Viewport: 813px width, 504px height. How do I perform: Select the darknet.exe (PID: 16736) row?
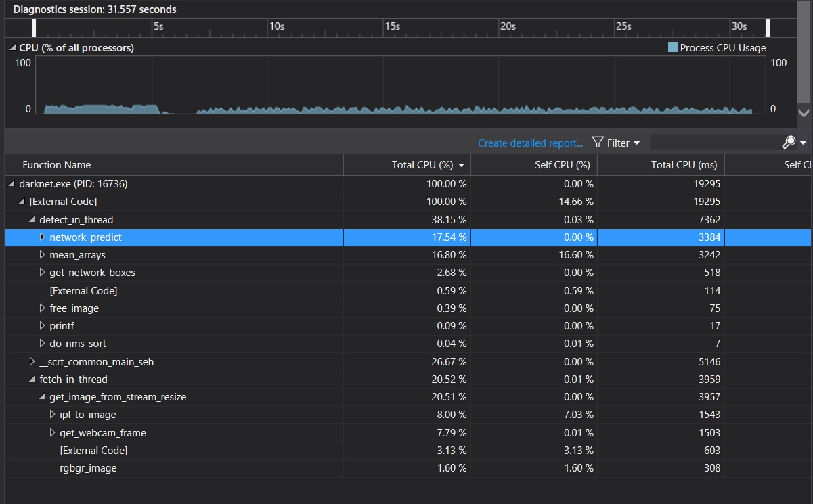pyautogui.click(x=408, y=184)
